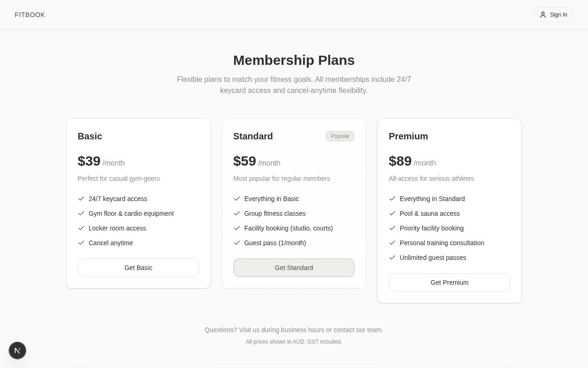Screen dimensions: 588x368
Task: Click checkmark beside Guest pass (1/month)
Action: [x=237, y=243]
